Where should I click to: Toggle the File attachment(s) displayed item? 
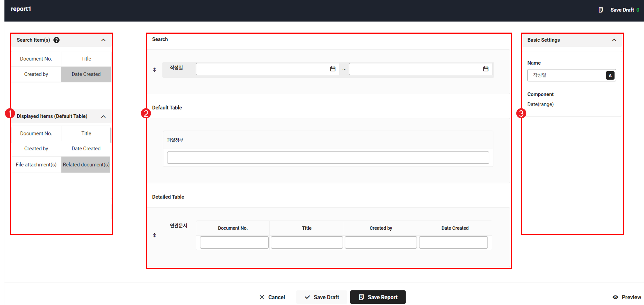36,164
